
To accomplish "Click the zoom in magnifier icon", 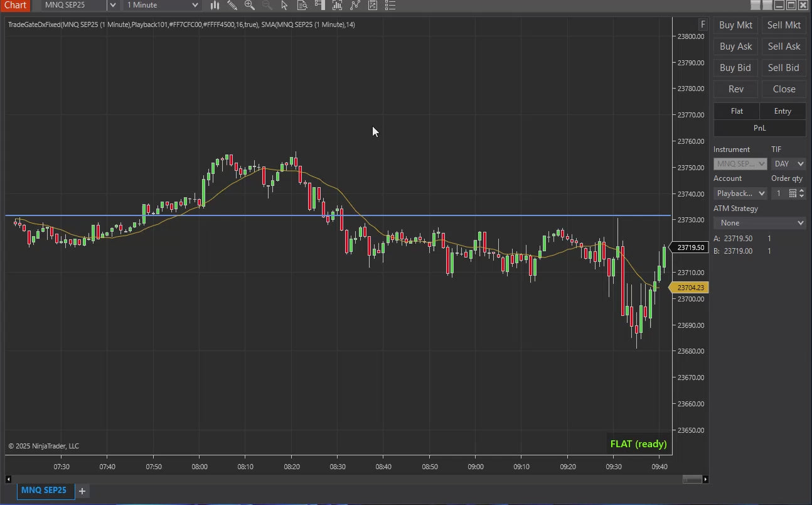I will [x=250, y=6].
